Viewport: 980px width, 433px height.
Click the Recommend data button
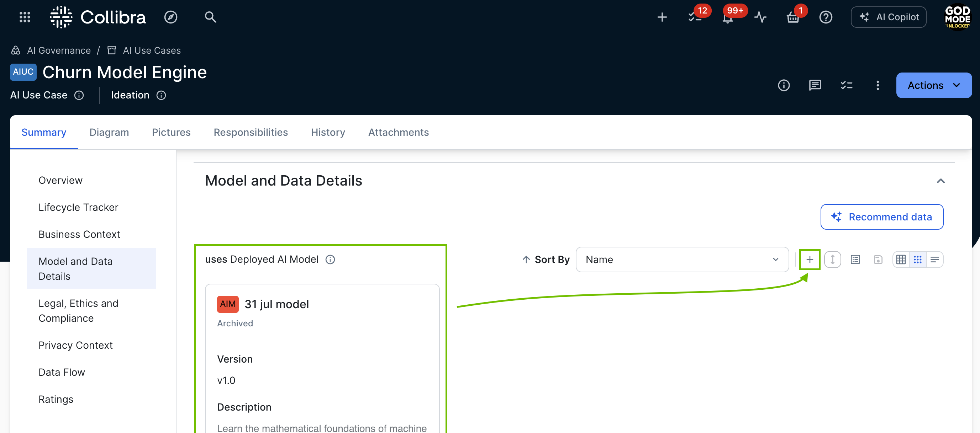click(x=881, y=217)
